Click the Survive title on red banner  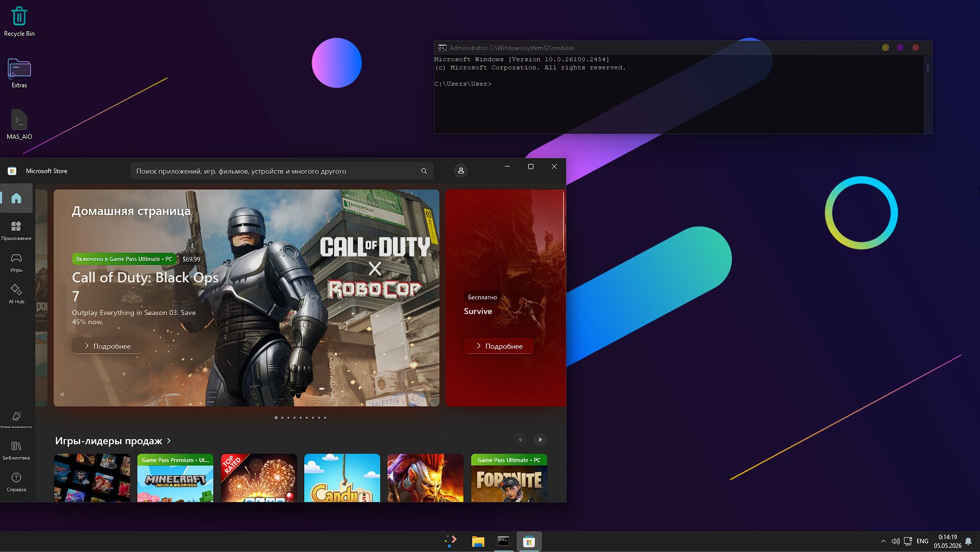(x=478, y=311)
